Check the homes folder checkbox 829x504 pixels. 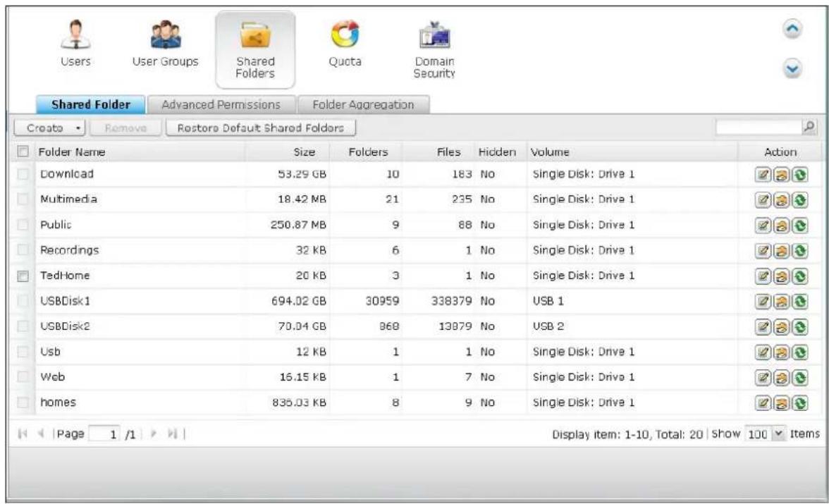point(23,402)
